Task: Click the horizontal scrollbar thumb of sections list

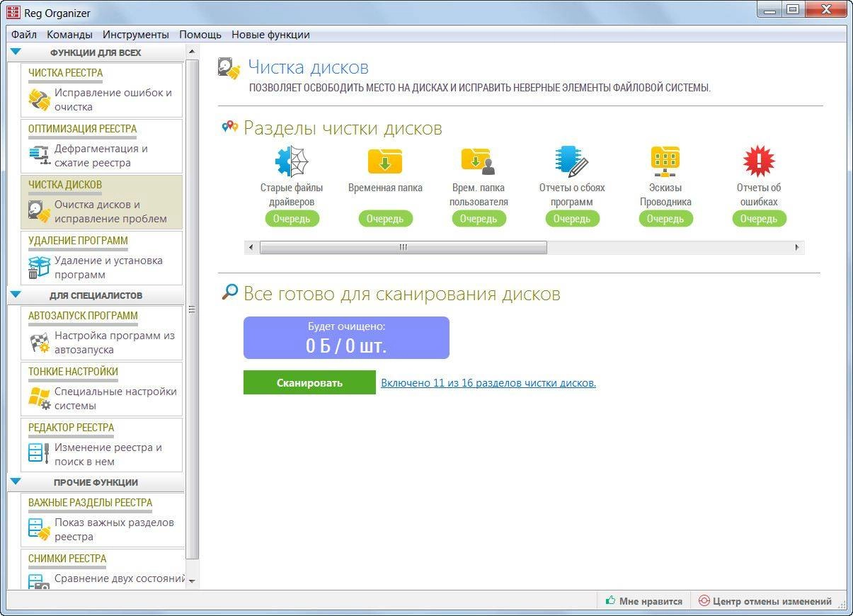Action: click(x=403, y=247)
